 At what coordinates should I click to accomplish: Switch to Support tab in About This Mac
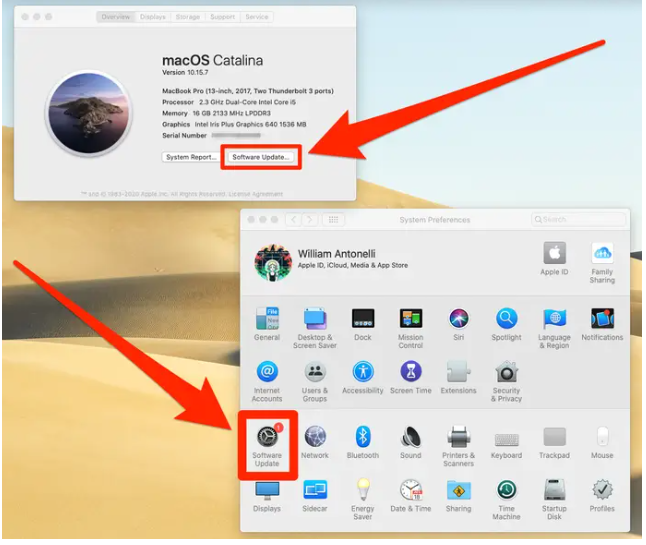point(222,17)
